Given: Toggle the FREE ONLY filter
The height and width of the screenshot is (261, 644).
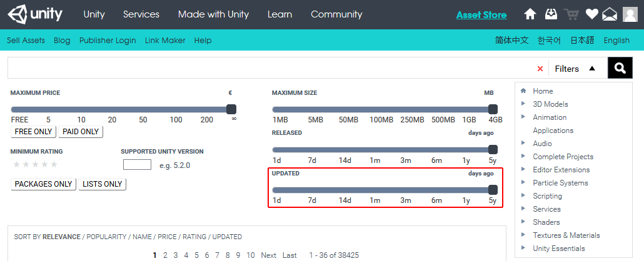Looking at the screenshot, I should (x=33, y=132).
